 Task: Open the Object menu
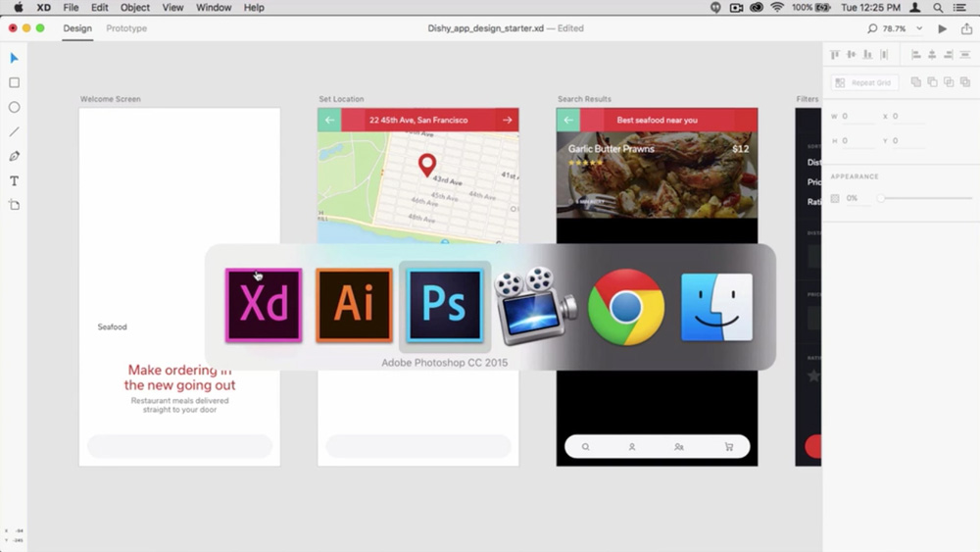[x=135, y=8]
